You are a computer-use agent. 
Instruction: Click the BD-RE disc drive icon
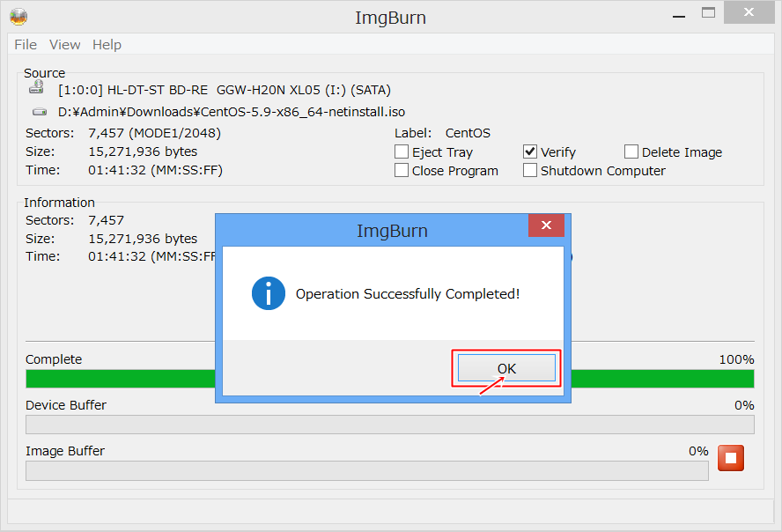37,88
